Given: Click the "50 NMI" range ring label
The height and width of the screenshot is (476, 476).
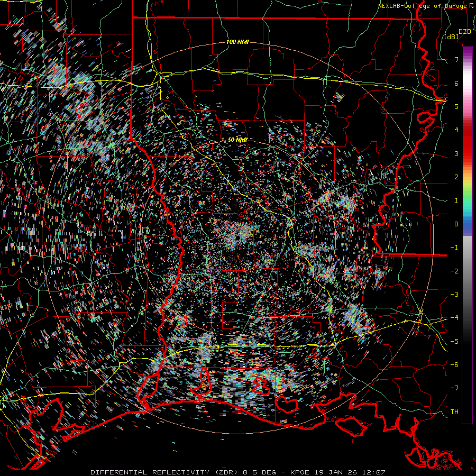Looking at the screenshot, I should pos(237,140).
